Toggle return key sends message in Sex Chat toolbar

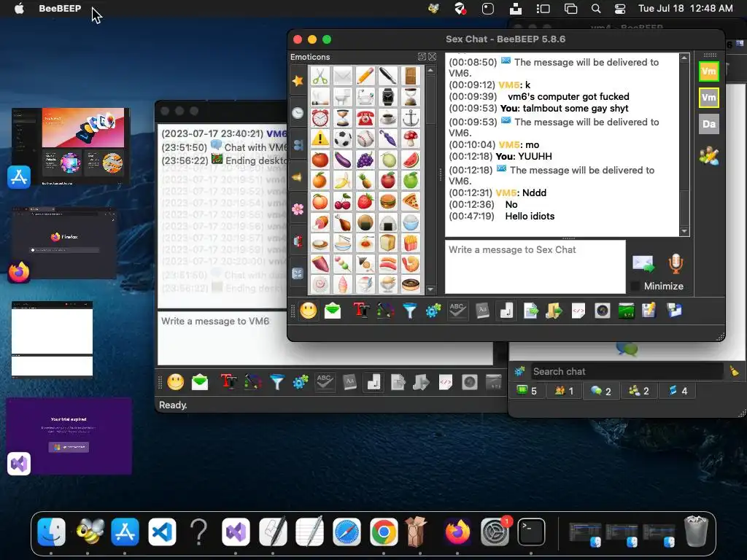pos(506,311)
